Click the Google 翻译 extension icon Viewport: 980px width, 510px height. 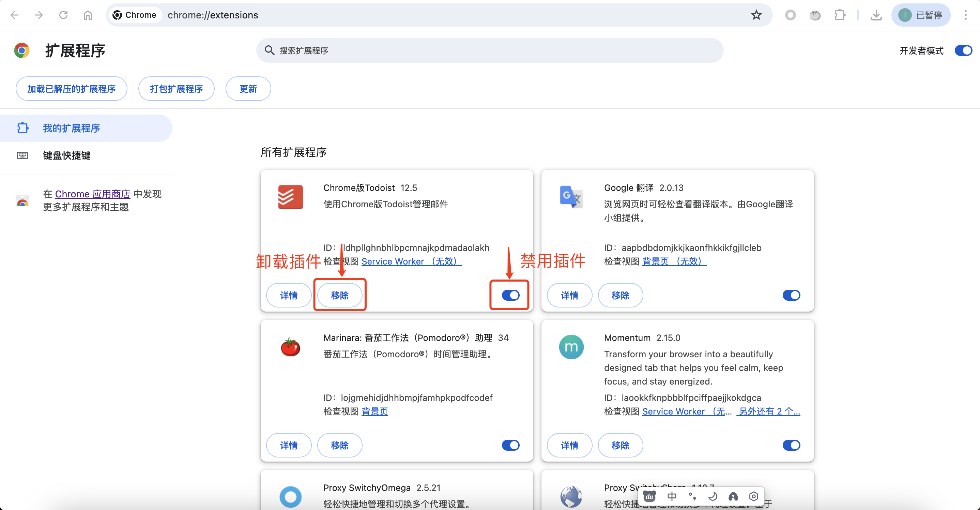[x=571, y=197]
